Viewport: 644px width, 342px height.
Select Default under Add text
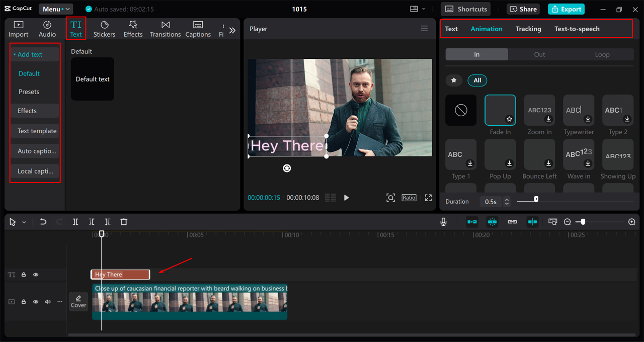point(29,73)
